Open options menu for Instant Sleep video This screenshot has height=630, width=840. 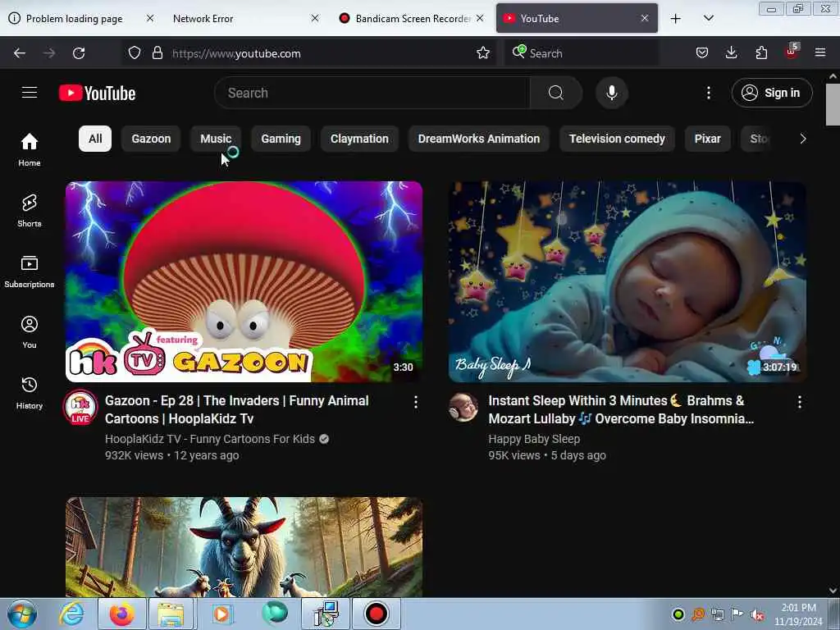coord(799,402)
